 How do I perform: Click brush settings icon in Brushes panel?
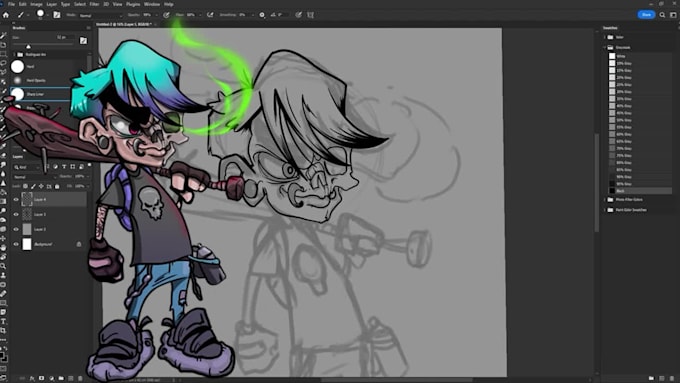tap(83, 41)
